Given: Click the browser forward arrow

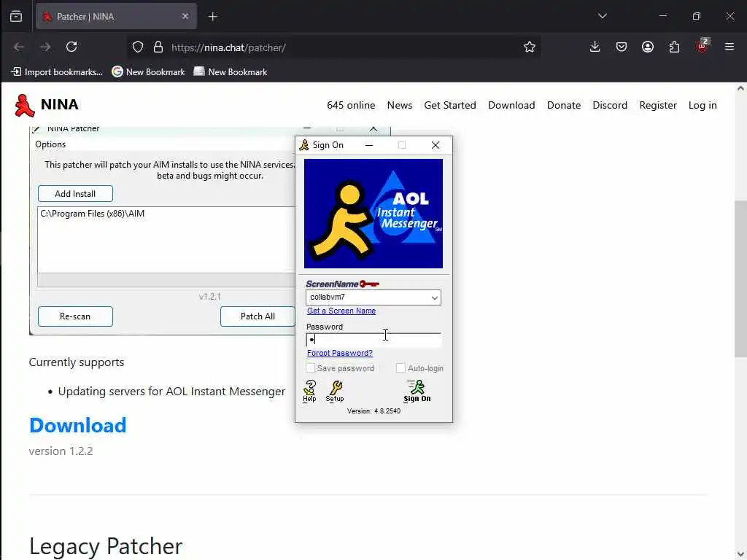Looking at the screenshot, I should (45, 47).
